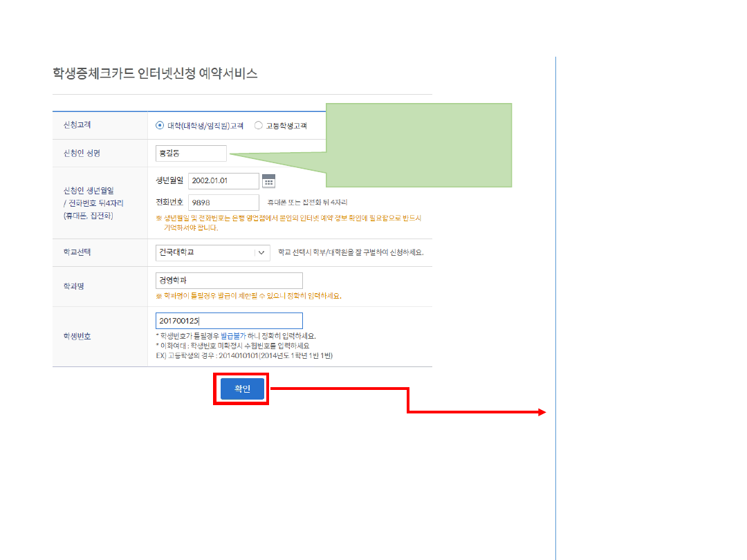Click the 신청고객 row label

pos(77,125)
